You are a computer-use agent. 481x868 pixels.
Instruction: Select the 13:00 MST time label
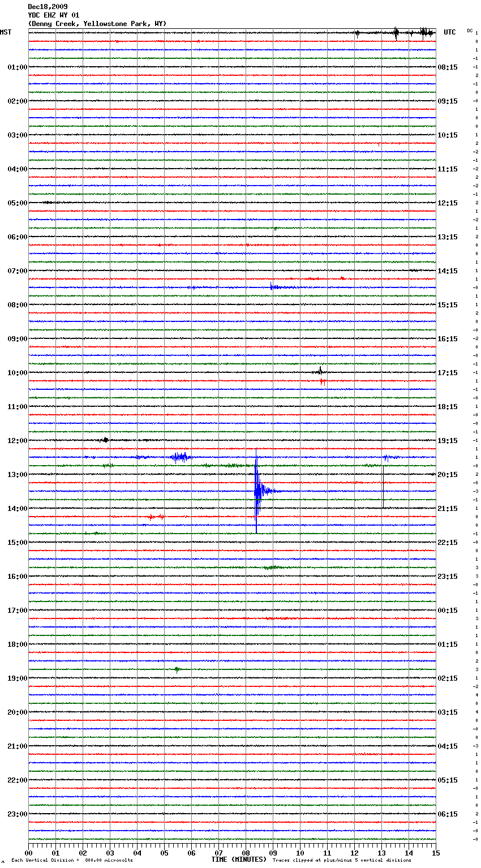point(18,475)
